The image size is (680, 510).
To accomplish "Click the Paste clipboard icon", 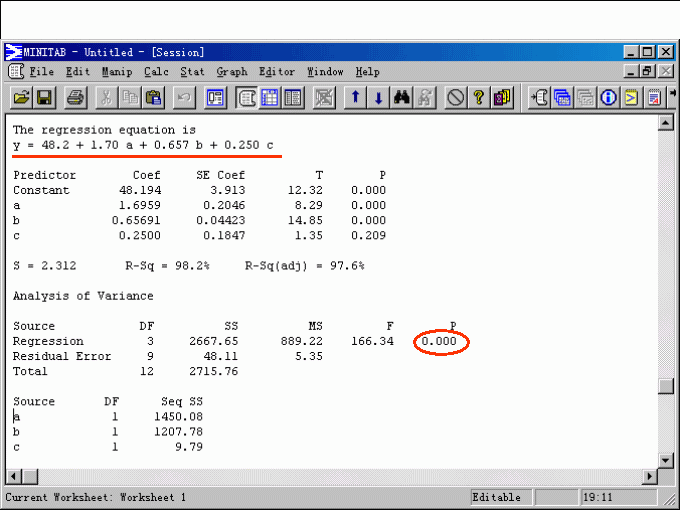I will 153,97.
